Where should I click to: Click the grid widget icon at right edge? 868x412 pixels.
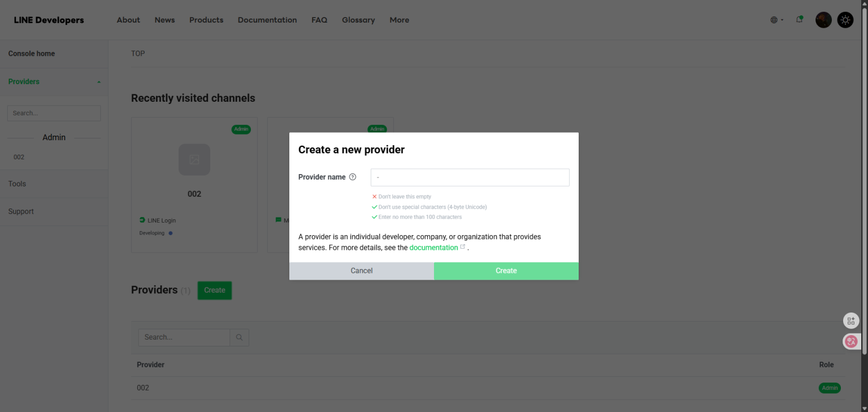point(851,321)
